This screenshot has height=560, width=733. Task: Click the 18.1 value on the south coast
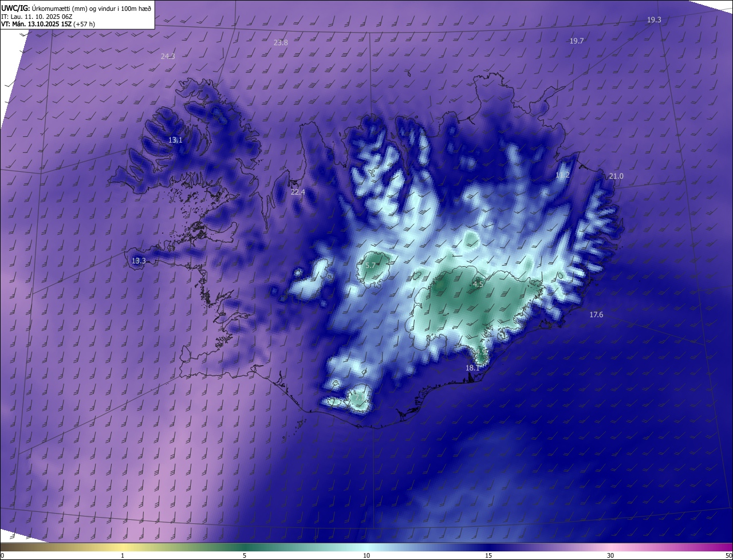pos(472,368)
